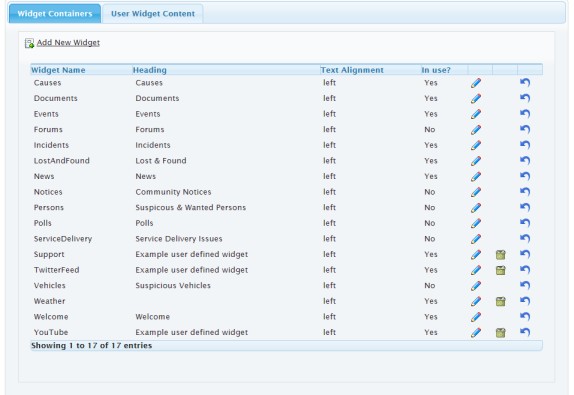Click the blue reset arrow for Causes
Viewport: 574px width, 395px height.
coord(525,82)
